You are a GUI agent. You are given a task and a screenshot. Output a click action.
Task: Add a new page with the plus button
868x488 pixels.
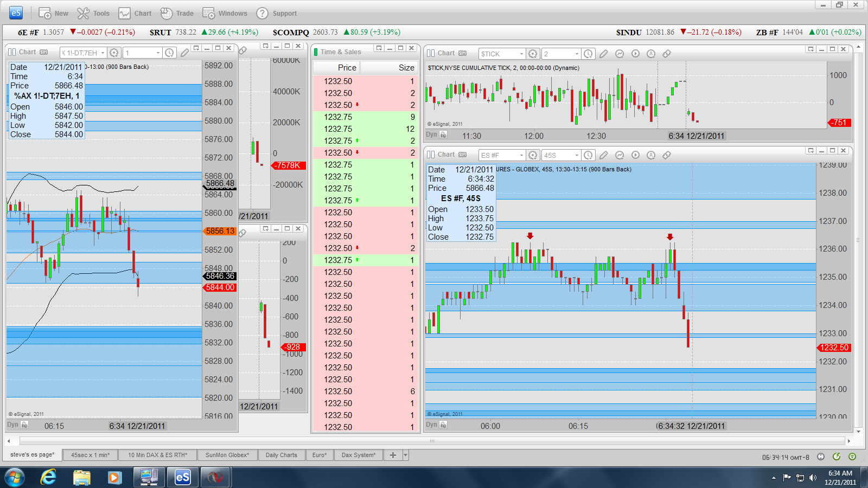click(393, 455)
